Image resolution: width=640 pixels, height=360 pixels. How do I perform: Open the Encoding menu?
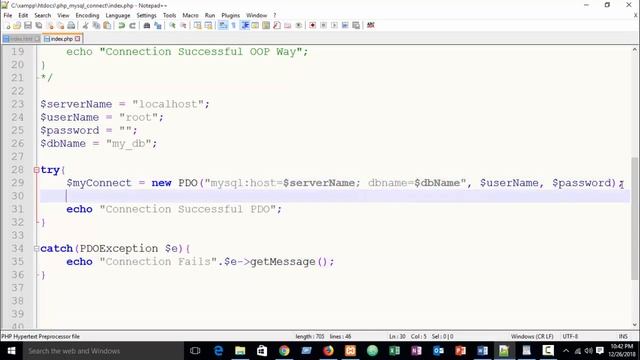coord(87,16)
